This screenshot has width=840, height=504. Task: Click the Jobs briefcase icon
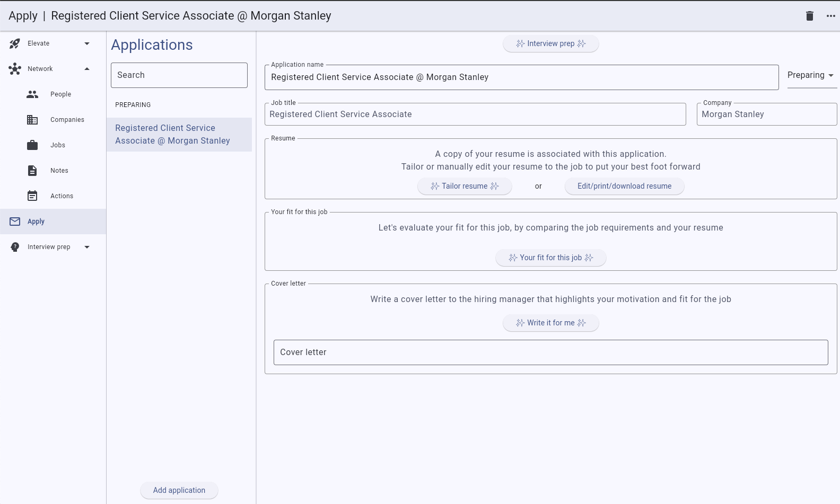point(32,145)
